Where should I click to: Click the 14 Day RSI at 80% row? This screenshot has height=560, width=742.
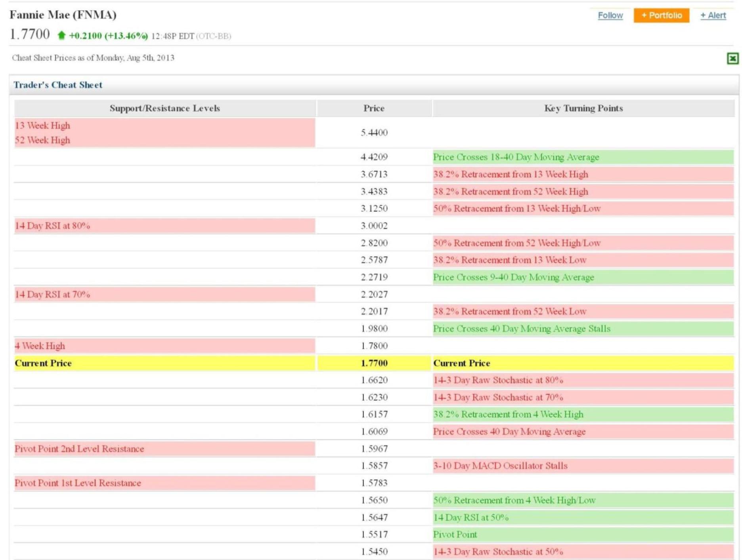(x=52, y=226)
